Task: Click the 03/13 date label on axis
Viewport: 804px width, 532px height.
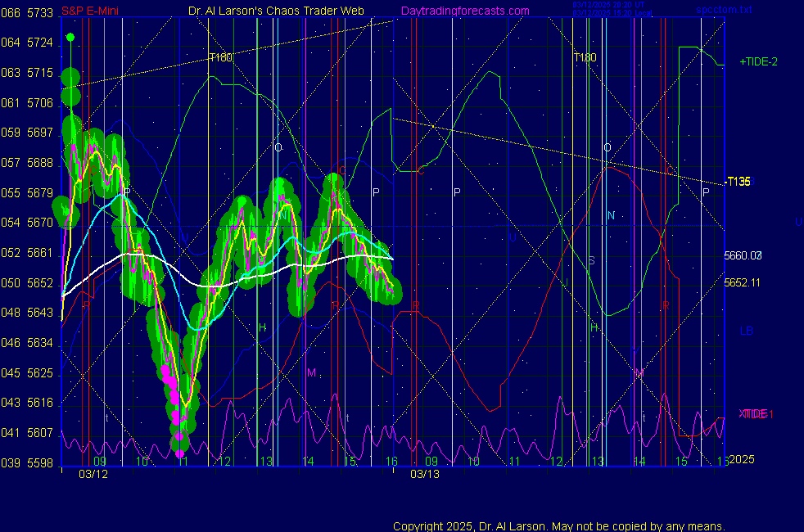Action: [x=425, y=474]
